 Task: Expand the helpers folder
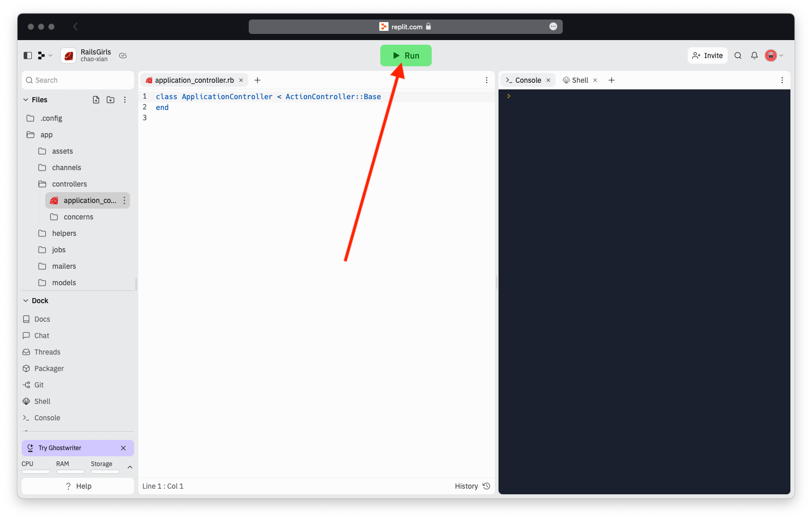pos(82,233)
